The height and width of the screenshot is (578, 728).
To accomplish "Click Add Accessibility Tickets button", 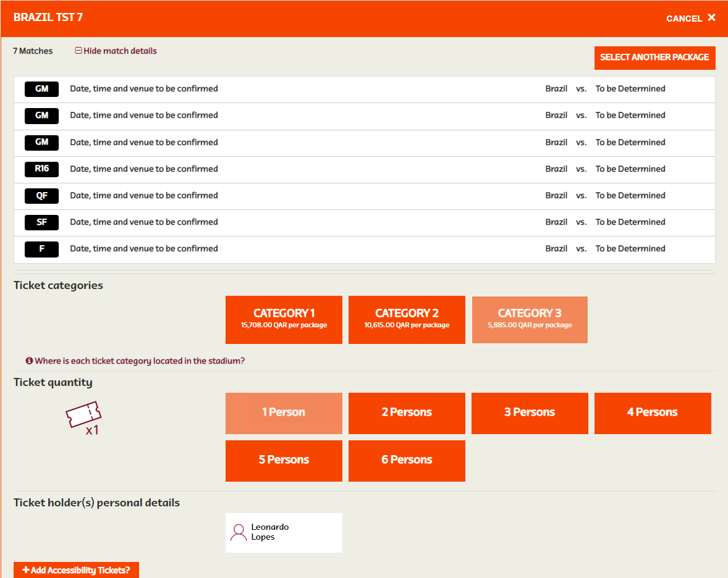I will (76, 570).
